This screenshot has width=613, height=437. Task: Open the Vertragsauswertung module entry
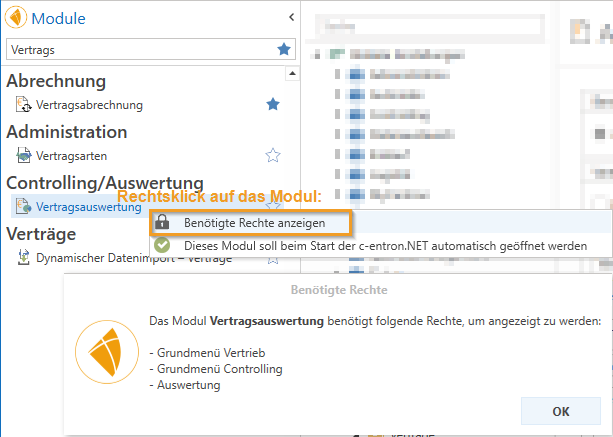pos(87,207)
